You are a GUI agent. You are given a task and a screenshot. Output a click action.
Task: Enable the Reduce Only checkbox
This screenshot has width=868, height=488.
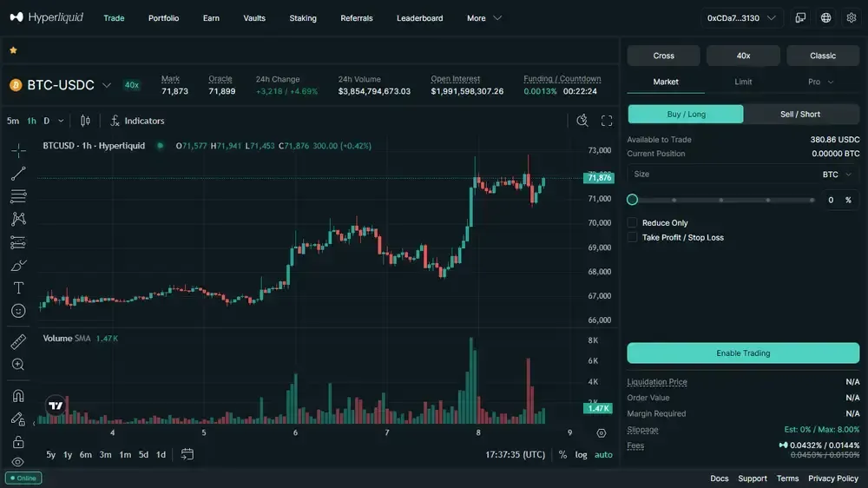633,223
